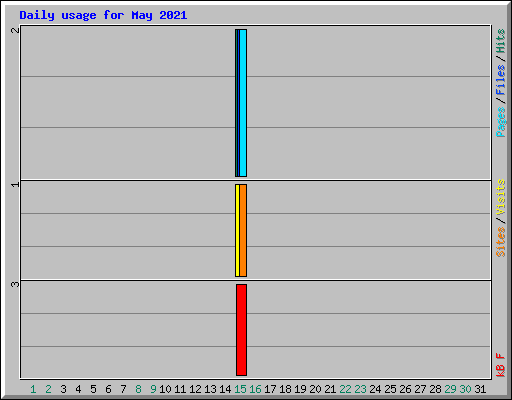Screen dimensions: 512x400
Task: Click the cyan Pages bar for day 15
Action: (243, 103)
